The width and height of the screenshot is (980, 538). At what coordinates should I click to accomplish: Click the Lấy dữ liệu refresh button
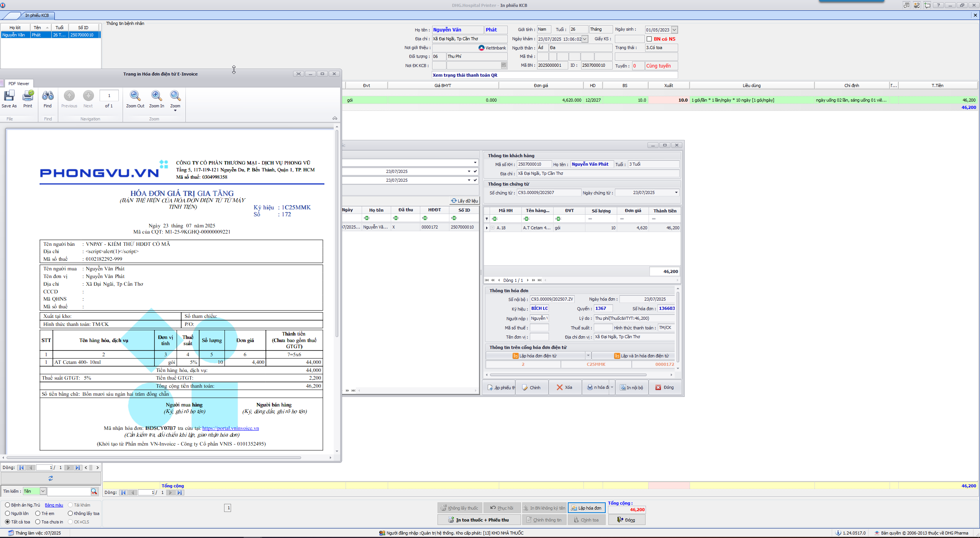465,201
